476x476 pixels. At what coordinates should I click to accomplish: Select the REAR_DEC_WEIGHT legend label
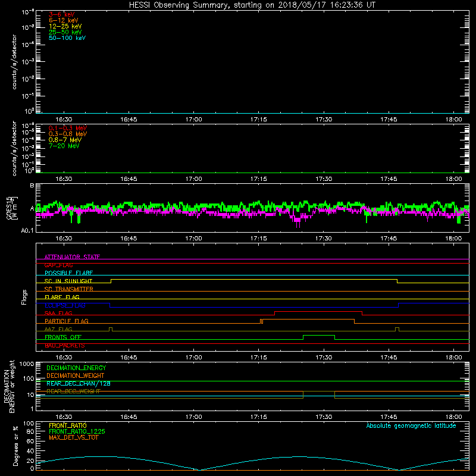(73, 392)
